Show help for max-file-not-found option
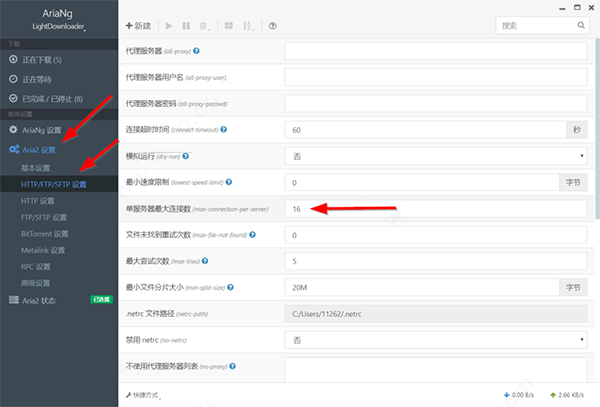The height and width of the screenshot is (407, 600). point(253,234)
